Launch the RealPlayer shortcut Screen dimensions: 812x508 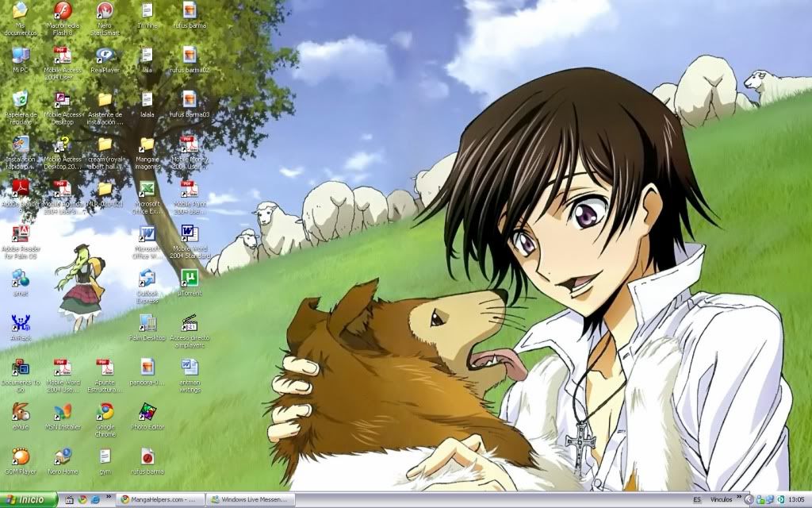tap(105, 60)
